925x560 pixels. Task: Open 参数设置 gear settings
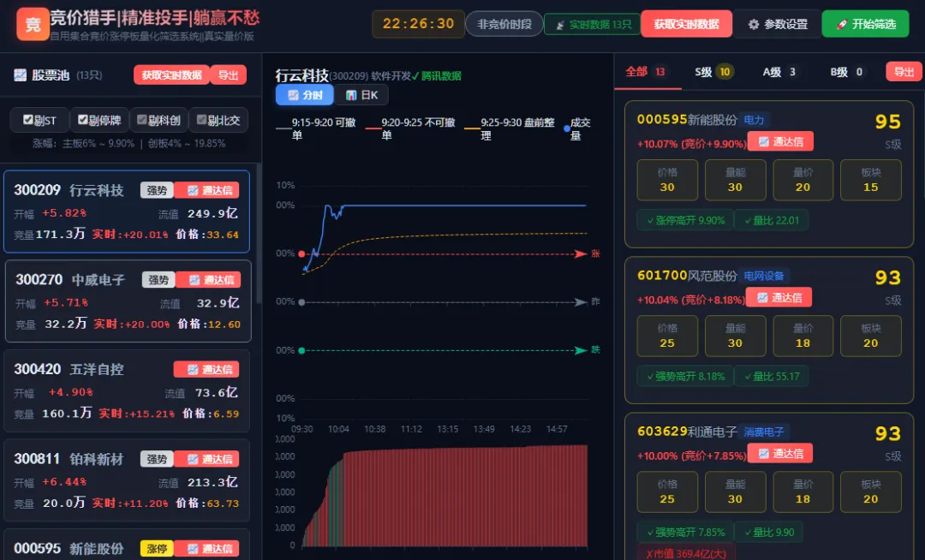[777, 24]
